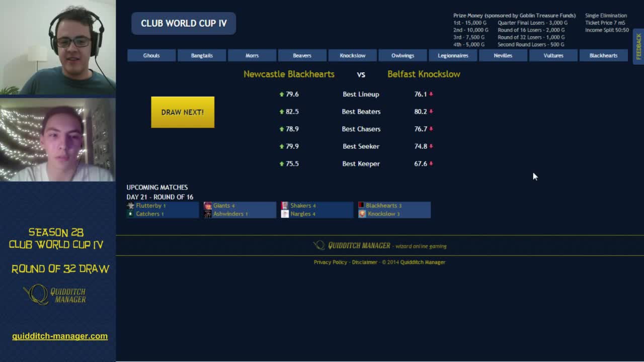The image size is (644, 362).
Task: Click the Quidditch Manager footer logo
Action: click(x=352, y=245)
